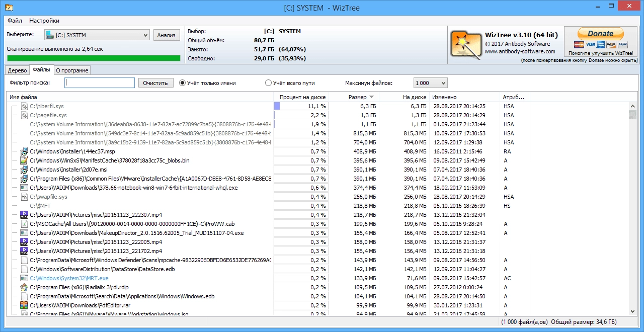Click the 27.07.2012 0:00:24 date cell
644x332 pixels.
click(458, 287)
